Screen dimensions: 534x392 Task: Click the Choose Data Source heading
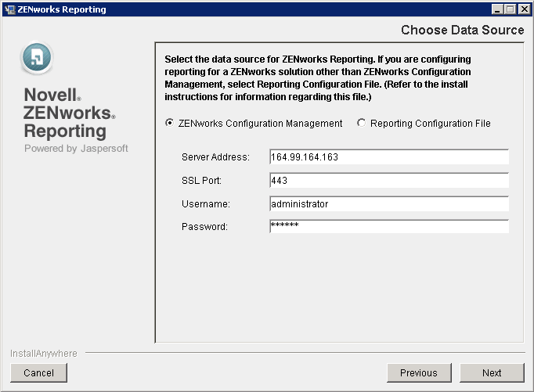pos(462,31)
